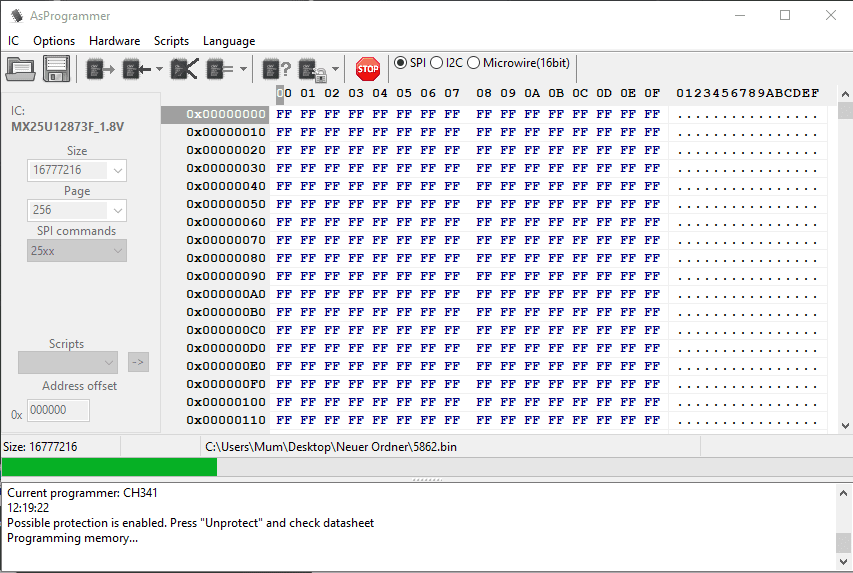
Task: Click the 12:19:22 timestamp in the log
Action: point(28,508)
